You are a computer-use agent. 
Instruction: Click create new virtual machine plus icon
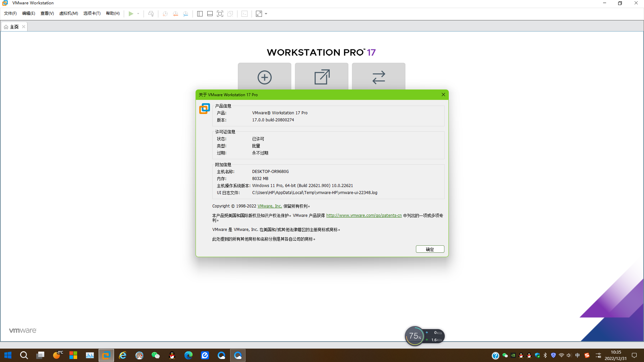click(264, 77)
